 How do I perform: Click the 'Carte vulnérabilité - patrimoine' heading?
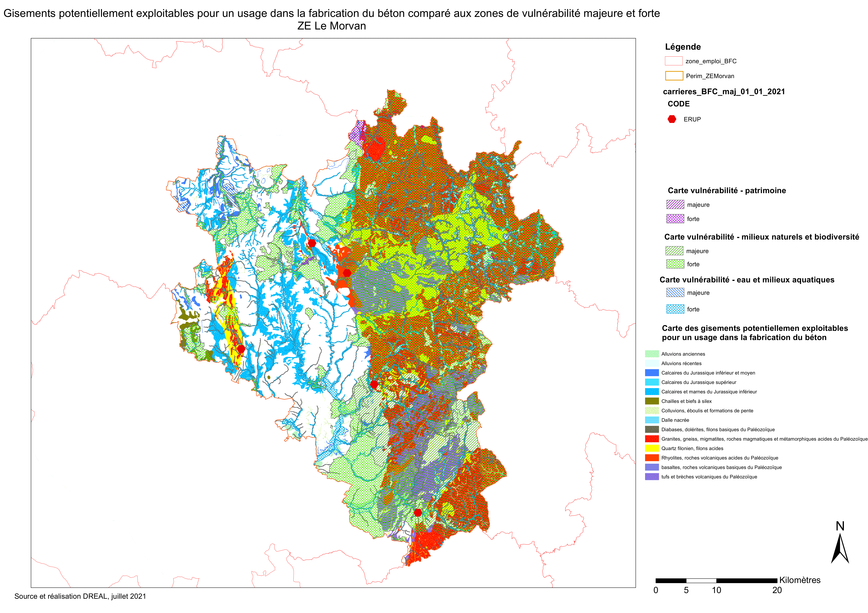tap(727, 191)
